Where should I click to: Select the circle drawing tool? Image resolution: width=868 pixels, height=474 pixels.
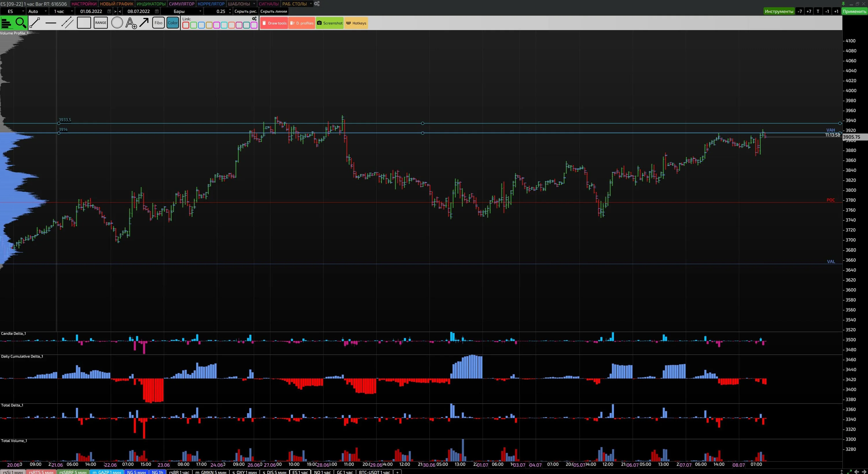(x=117, y=23)
